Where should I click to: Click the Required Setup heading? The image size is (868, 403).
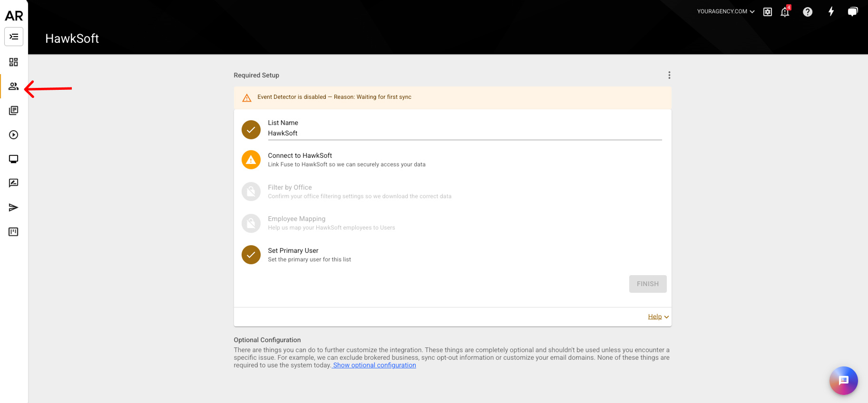256,75
